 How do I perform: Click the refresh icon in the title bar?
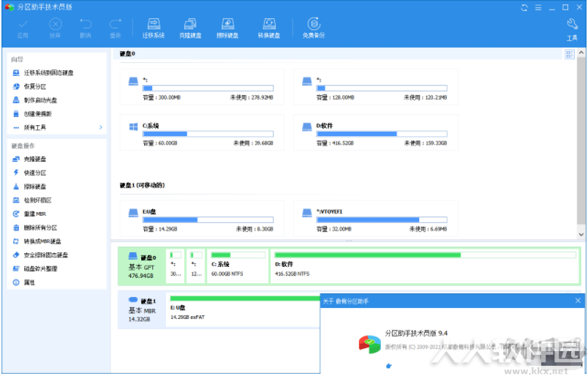[x=524, y=7]
